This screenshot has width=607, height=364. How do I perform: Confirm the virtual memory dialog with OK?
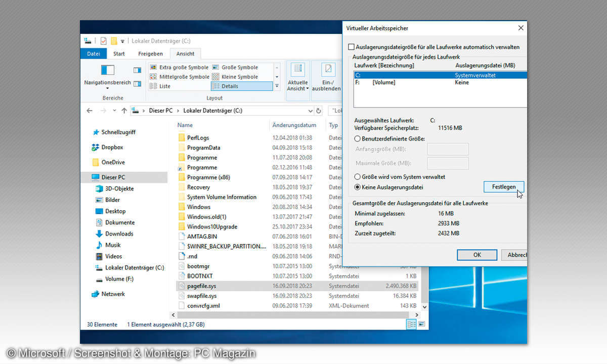tap(477, 255)
